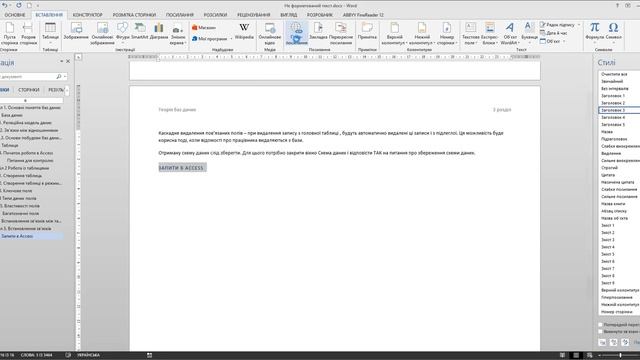Screen dimensions: 640x360
Task: Toggle the disable linked styles checkbox
Action: pyautogui.click(x=600, y=331)
